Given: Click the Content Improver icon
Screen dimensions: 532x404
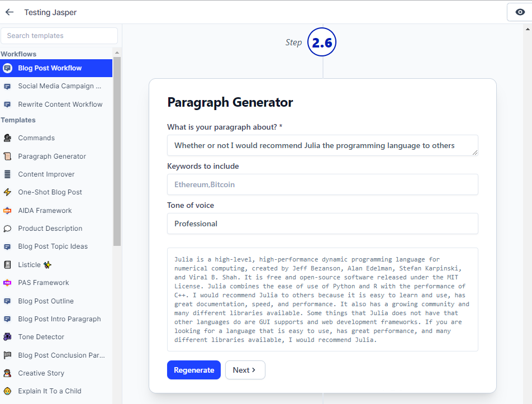Looking at the screenshot, I should coord(7,174).
